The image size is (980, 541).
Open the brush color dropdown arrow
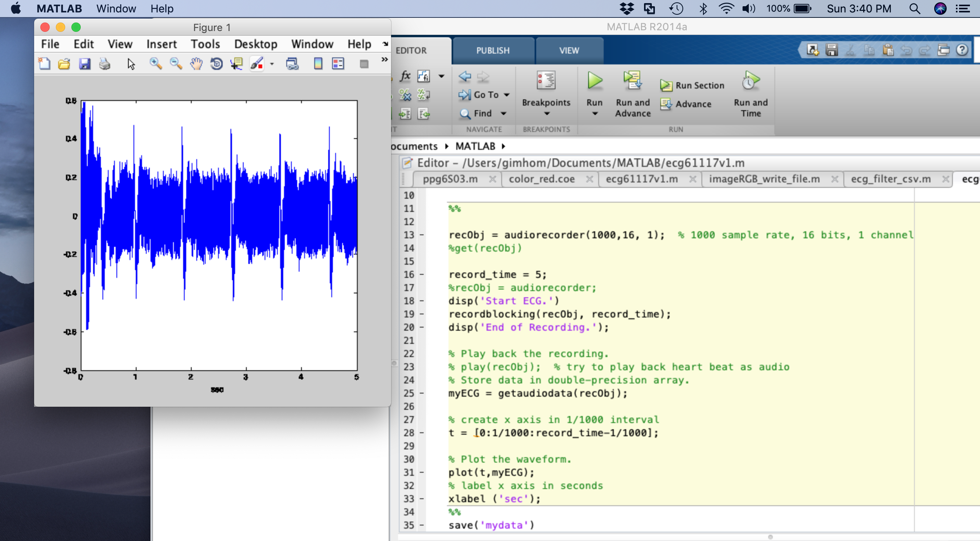(272, 64)
